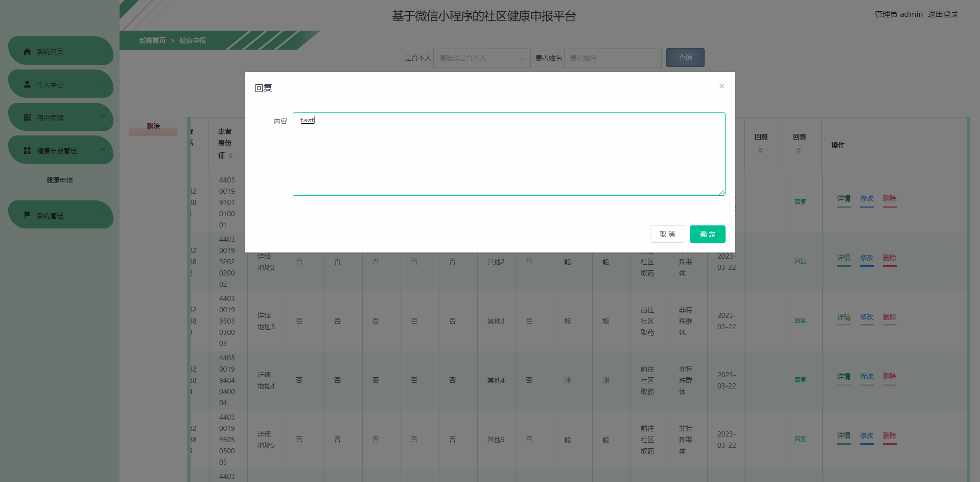This screenshot has height=482, width=980.
Task: Click the 其他4 table cell
Action: coord(496,380)
